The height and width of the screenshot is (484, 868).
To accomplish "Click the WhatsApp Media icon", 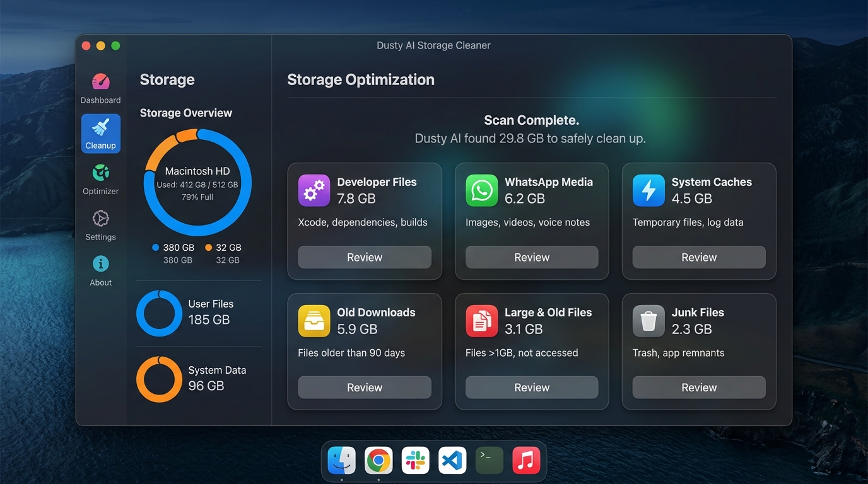I will (481, 190).
